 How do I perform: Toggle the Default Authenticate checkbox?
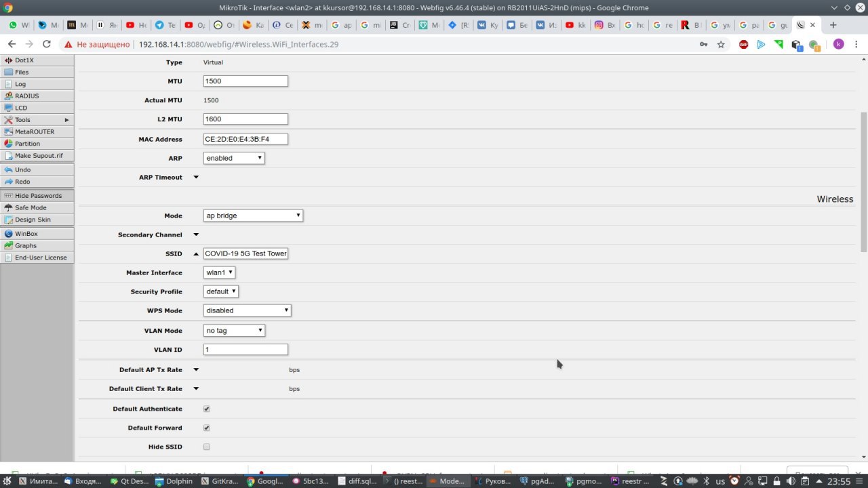[207, 409]
